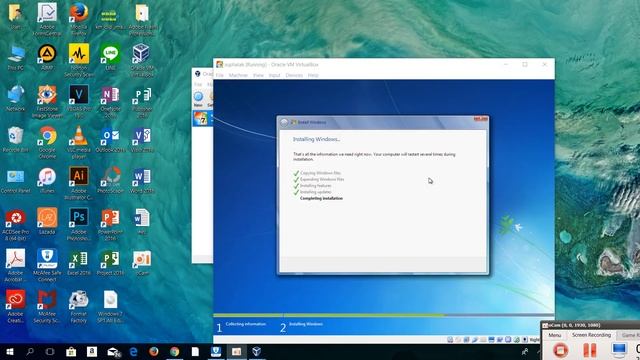Open the Windows Start menu
The image size is (640, 360).
click(10, 351)
